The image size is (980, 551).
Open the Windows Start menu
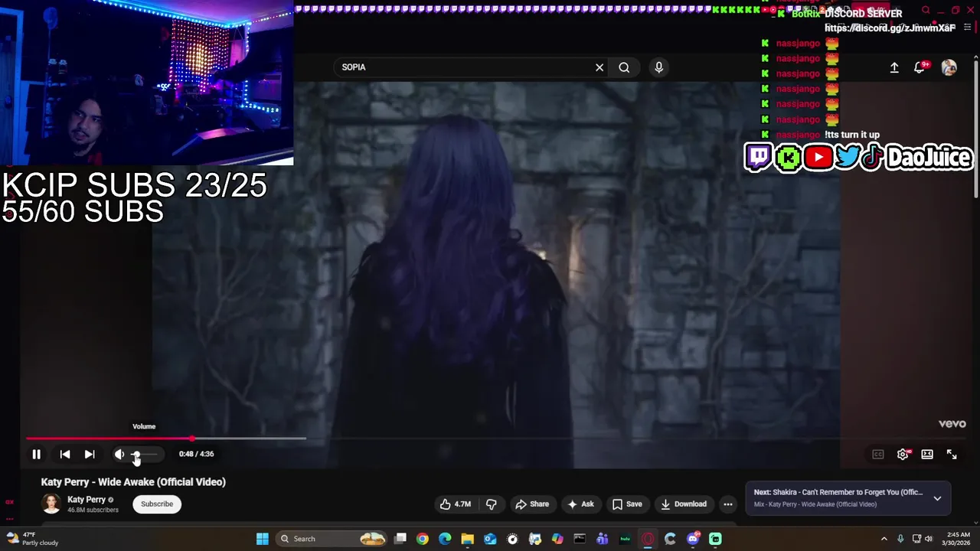pos(262,539)
